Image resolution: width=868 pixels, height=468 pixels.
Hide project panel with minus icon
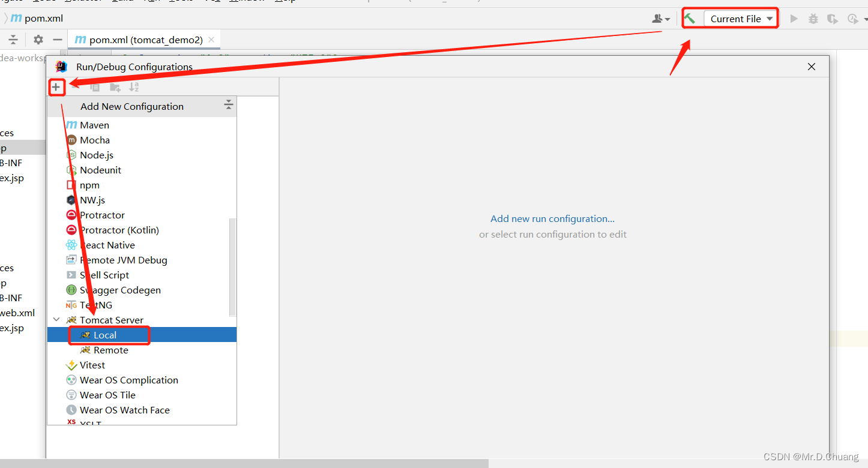coord(58,40)
